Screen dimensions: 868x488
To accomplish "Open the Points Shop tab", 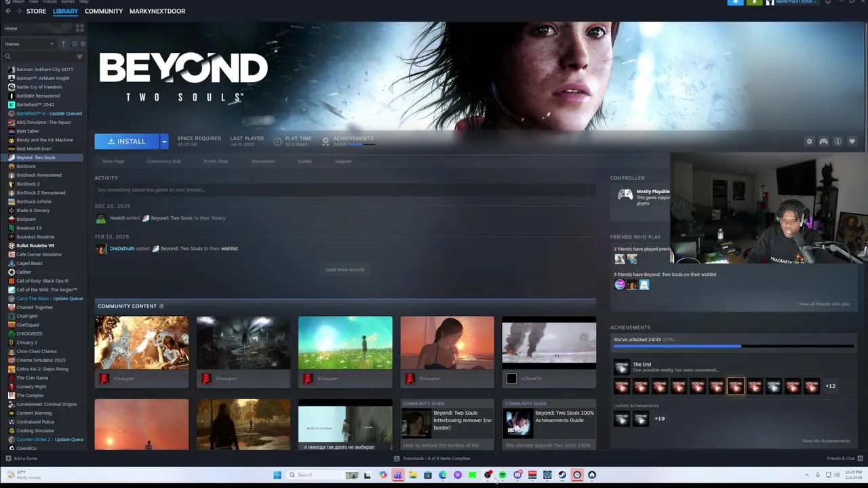I will 216,161.
